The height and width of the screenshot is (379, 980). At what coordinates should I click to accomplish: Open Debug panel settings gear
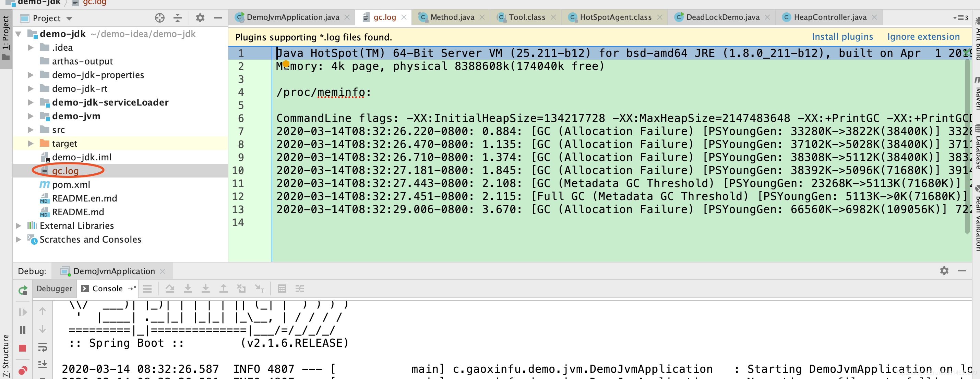[x=944, y=271]
